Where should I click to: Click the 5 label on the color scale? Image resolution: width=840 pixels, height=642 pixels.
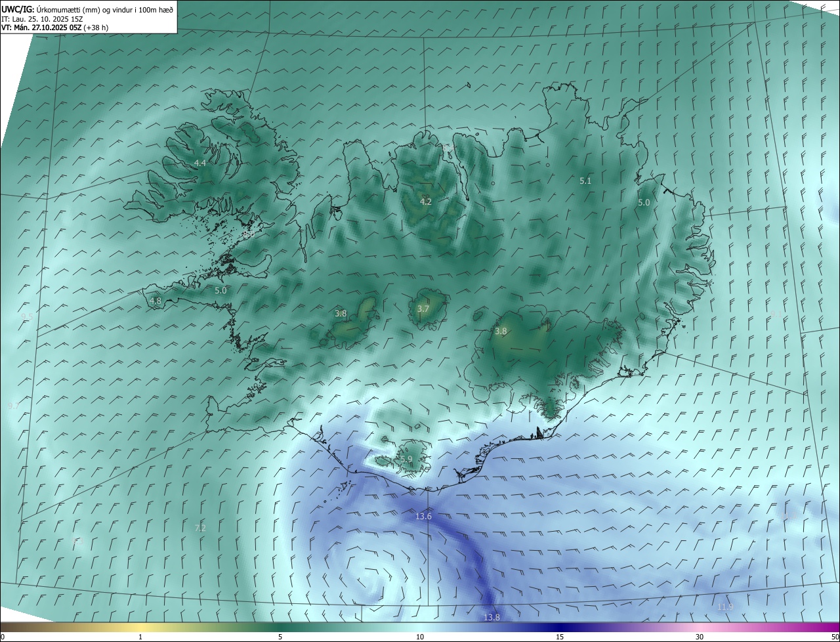click(280, 637)
